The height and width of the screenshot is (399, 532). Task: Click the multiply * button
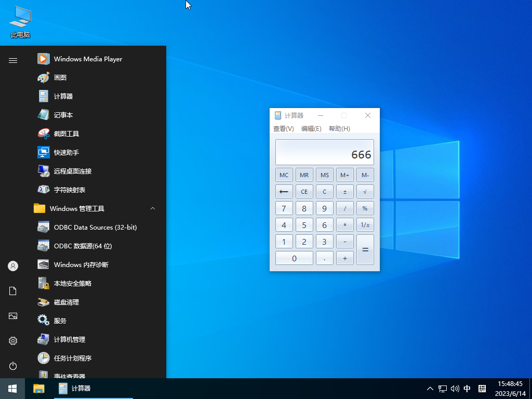coord(345,225)
